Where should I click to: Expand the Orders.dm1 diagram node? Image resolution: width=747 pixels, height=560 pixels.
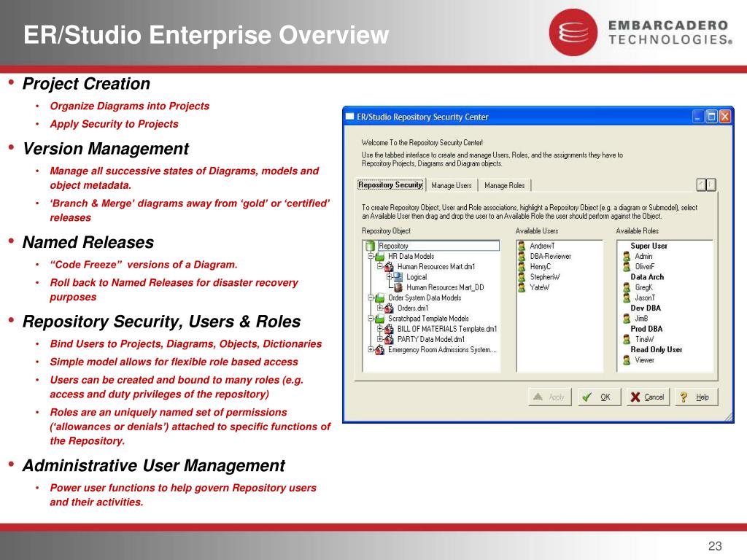[x=379, y=308]
